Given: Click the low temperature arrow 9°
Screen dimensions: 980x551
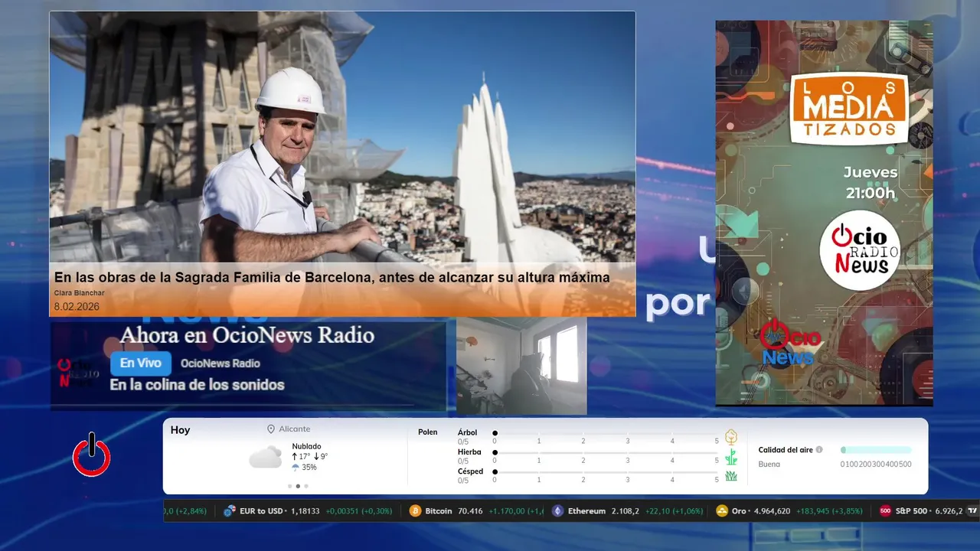Looking at the screenshot, I should click(x=316, y=457).
